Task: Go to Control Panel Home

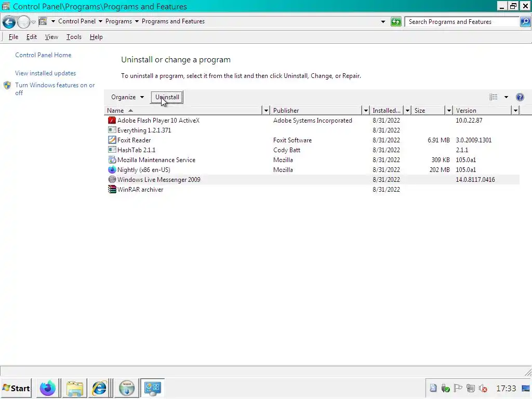Action: point(43,55)
